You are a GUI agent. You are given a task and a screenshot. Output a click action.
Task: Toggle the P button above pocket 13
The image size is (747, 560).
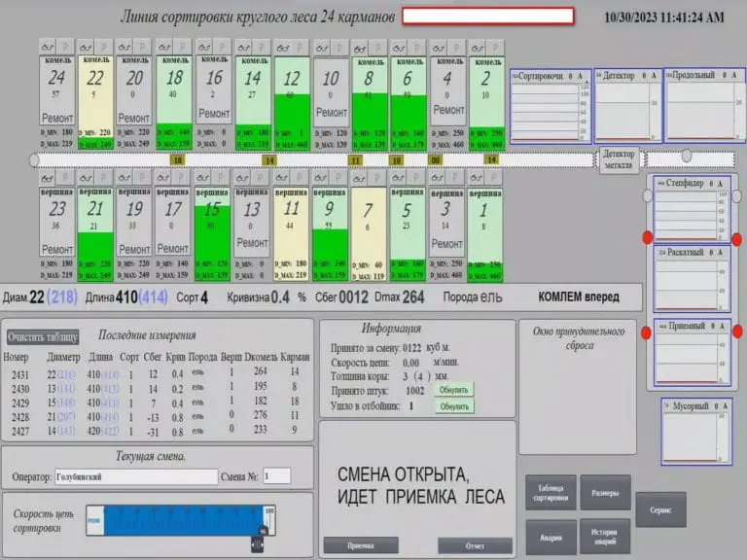coord(260,178)
